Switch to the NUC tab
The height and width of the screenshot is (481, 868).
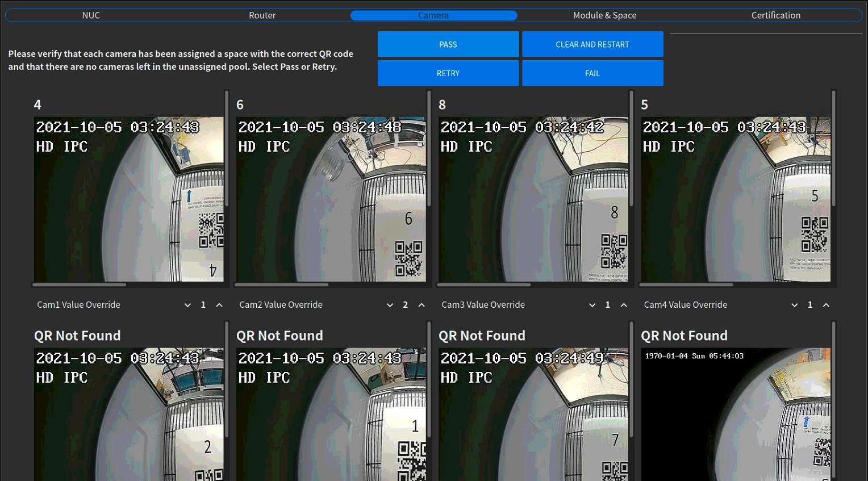click(91, 15)
